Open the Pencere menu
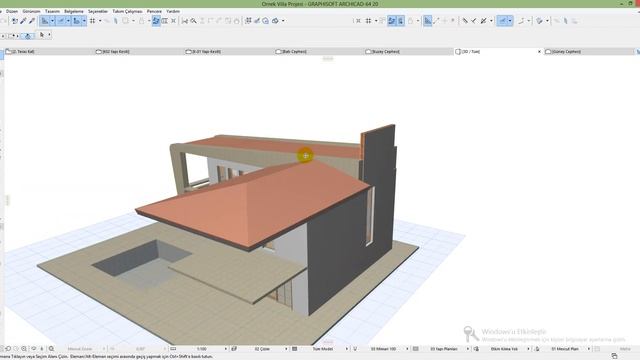This screenshot has height=360, width=640. point(154,11)
